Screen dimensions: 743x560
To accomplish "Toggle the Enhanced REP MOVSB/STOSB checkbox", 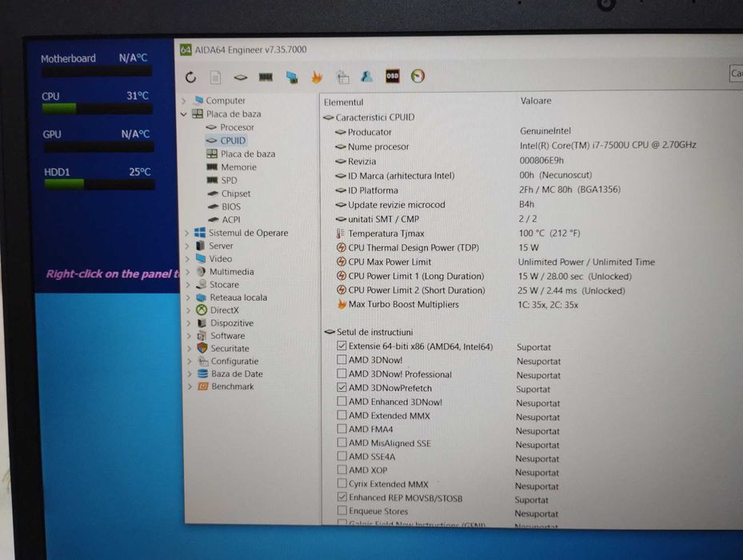I will click(x=342, y=497).
